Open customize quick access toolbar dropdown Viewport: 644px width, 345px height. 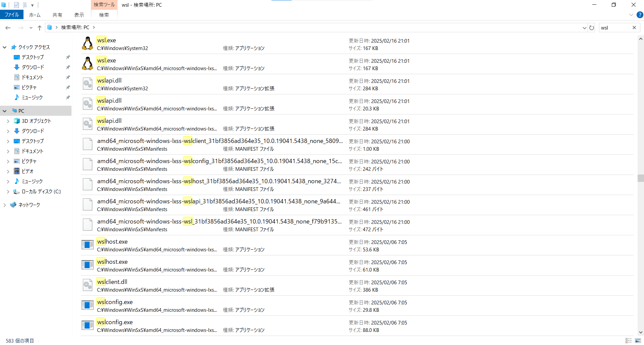click(33, 5)
